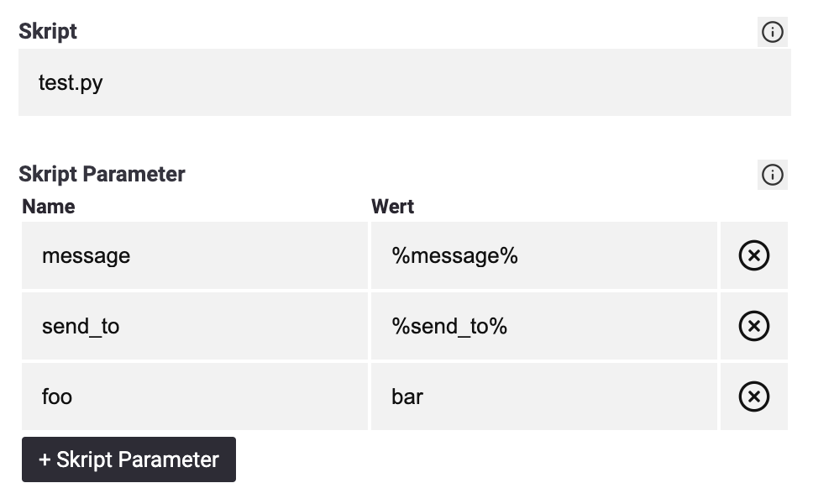Screen dimensions: 813x504
Task: Add a new Skript Parameter
Action: tap(129, 459)
